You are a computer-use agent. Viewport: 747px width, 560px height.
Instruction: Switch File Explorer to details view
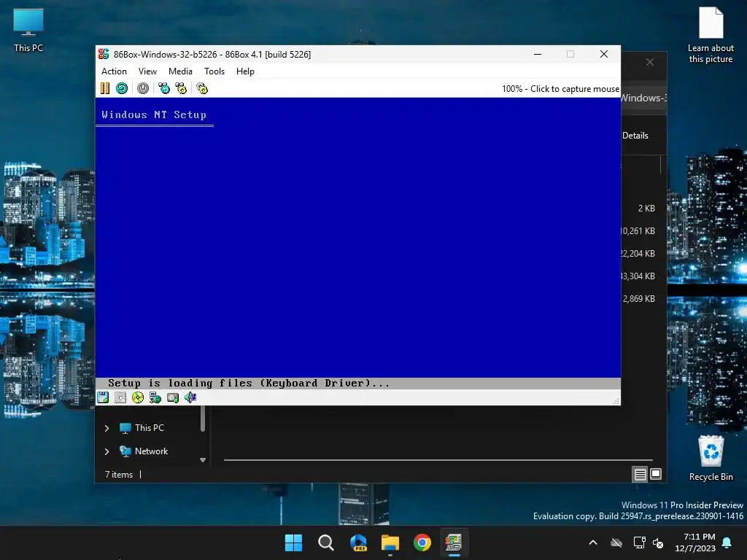640,474
